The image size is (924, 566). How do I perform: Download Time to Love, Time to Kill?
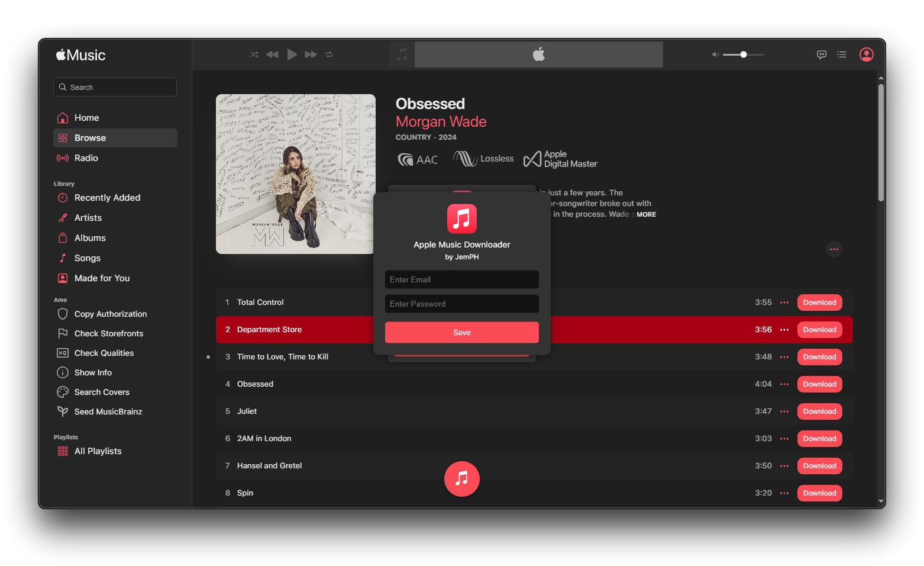[820, 357]
